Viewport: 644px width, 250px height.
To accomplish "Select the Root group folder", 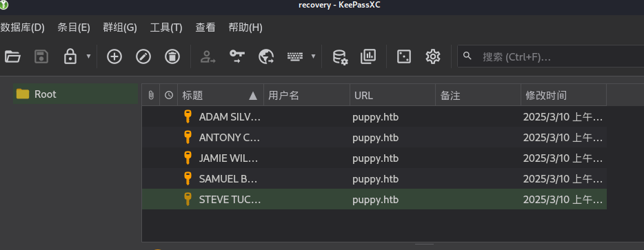I will pyautogui.click(x=76, y=94).
